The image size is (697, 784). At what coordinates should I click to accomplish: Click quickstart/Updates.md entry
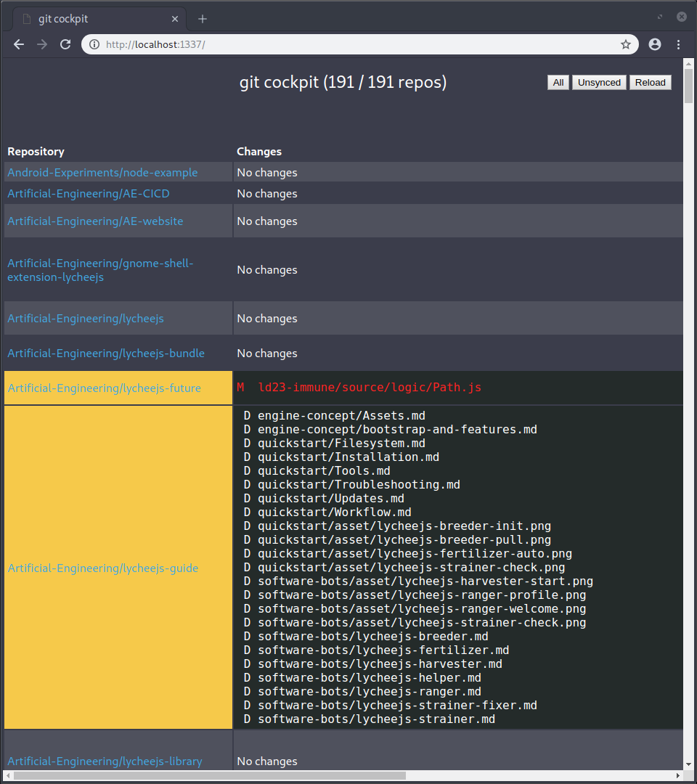[331, 499]
